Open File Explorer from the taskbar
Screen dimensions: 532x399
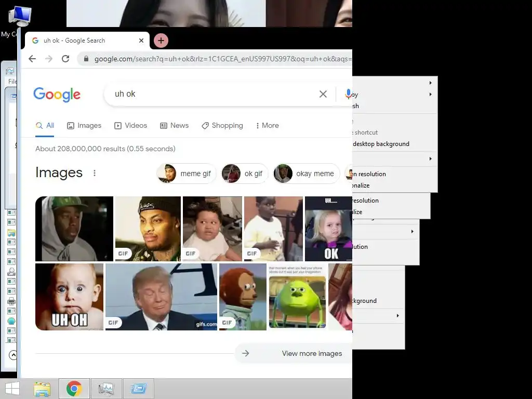[x=42, y=389]
